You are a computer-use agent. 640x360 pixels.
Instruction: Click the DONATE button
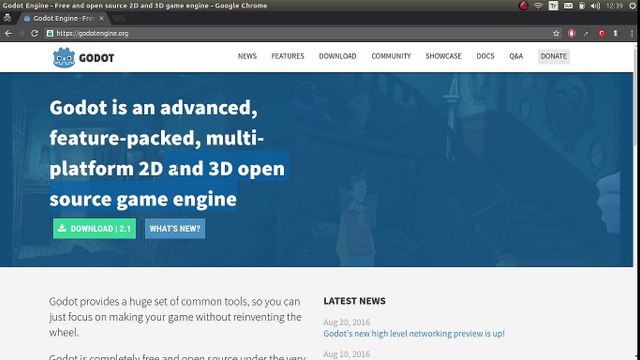click(x=553, y=56)
